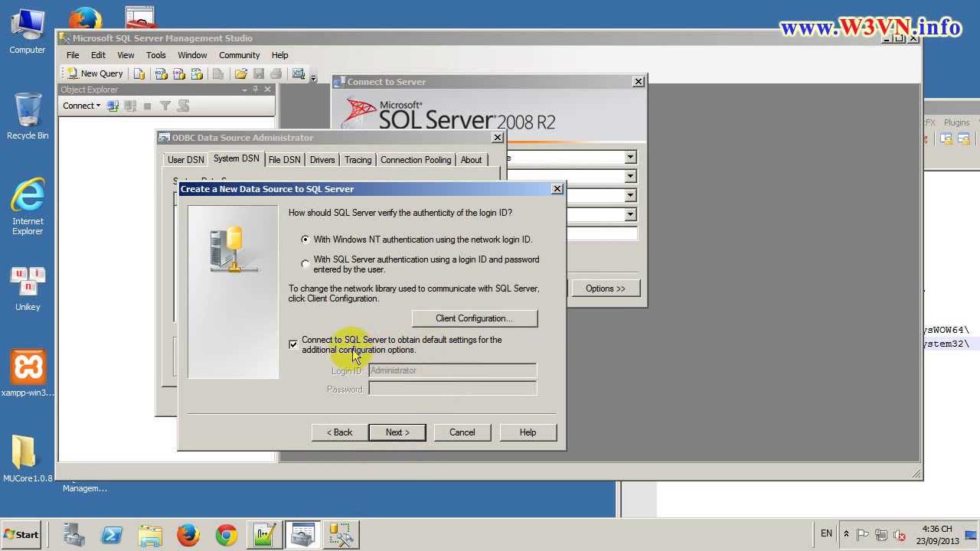Open Server Manager from taskbar

click(x=74, y=534)
